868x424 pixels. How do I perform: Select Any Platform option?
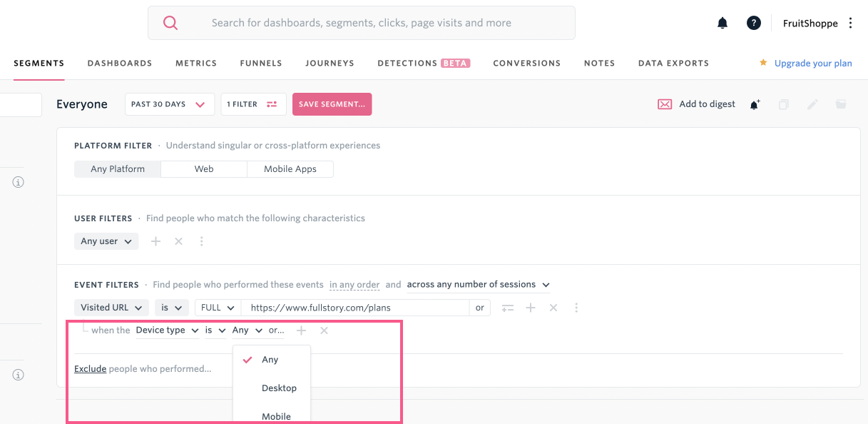(x=118, y=169)
